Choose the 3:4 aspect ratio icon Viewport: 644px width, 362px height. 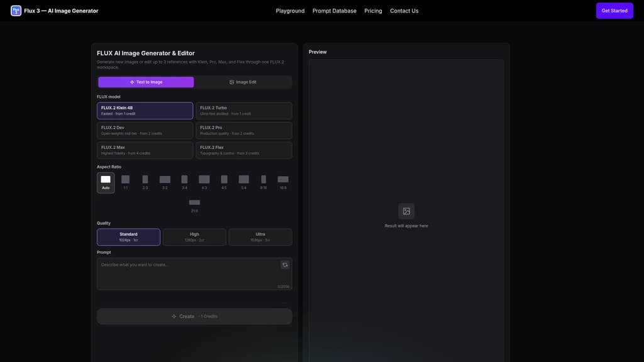point(184,179)
